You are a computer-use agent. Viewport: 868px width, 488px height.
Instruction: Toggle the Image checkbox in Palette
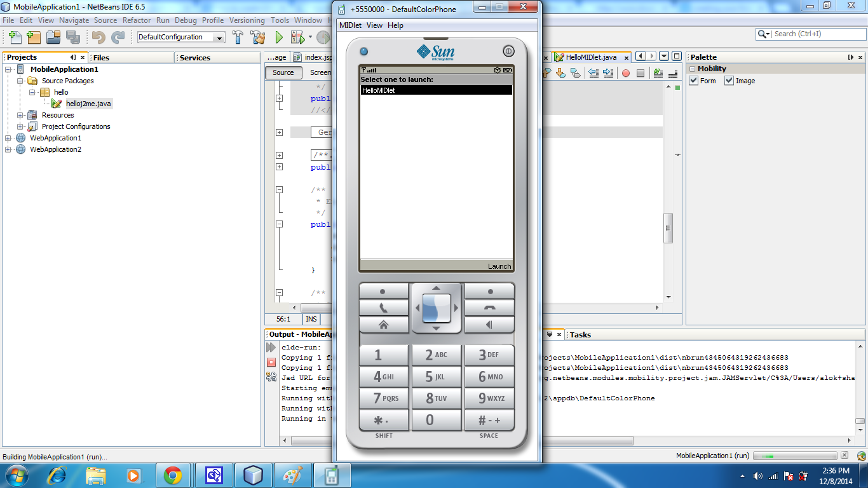tap(729, 81)
